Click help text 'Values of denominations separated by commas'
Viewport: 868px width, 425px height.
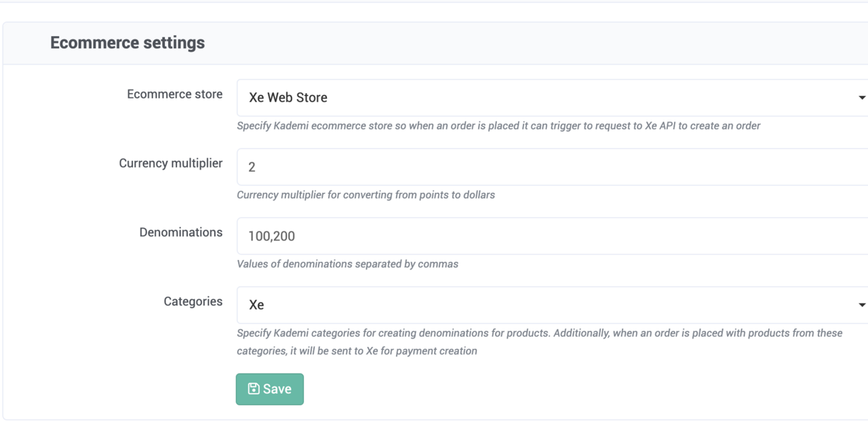tap(347, 264)
